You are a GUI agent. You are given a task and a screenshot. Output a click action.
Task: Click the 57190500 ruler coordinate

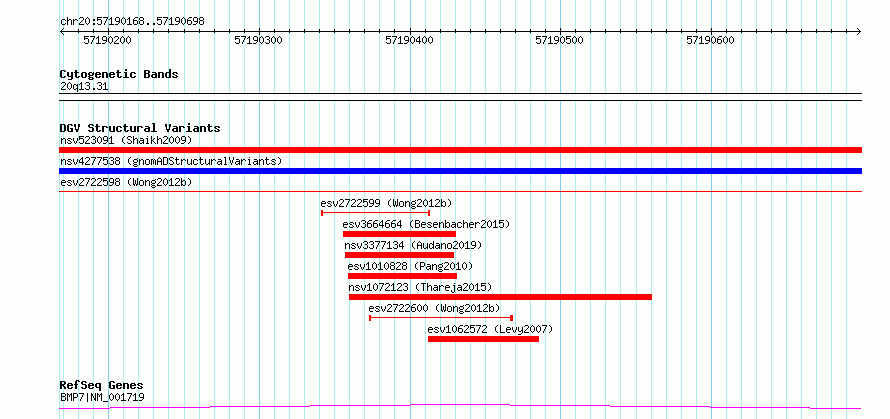(x=560, y=40)
